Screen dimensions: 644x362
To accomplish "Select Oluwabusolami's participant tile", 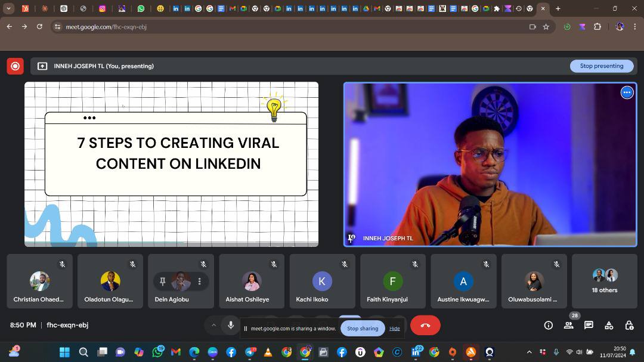I will [x=534, y=281].
